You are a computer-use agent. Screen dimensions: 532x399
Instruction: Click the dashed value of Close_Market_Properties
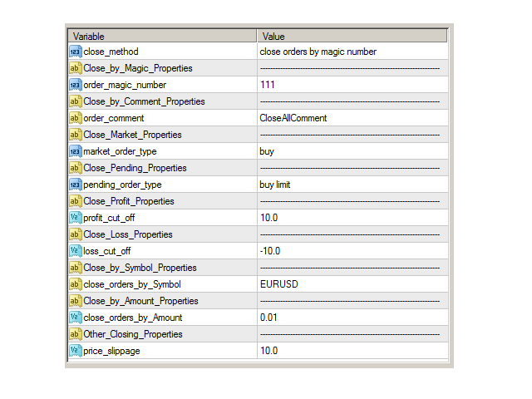pyautogui.click(x=350, y=135)
